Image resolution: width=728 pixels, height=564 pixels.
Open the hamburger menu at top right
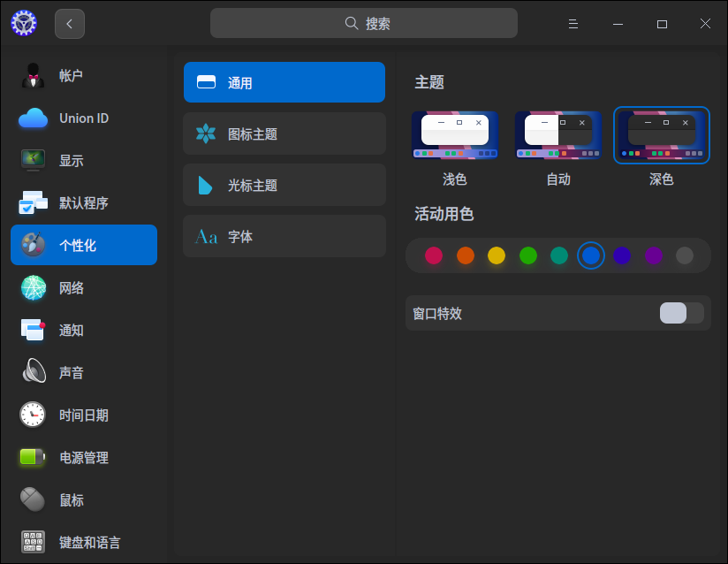(573, 24)
